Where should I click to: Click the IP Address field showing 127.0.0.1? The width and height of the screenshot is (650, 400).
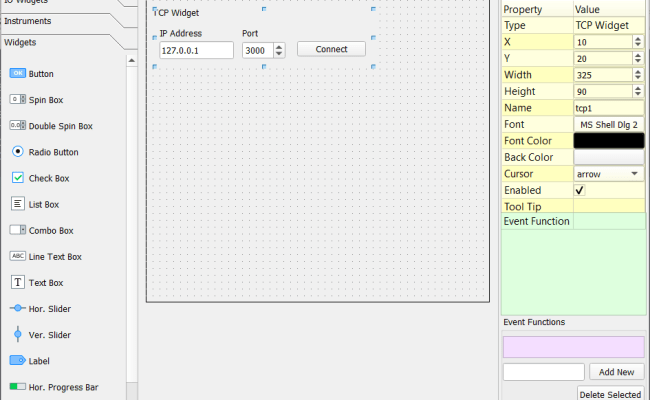coord(196,51)
